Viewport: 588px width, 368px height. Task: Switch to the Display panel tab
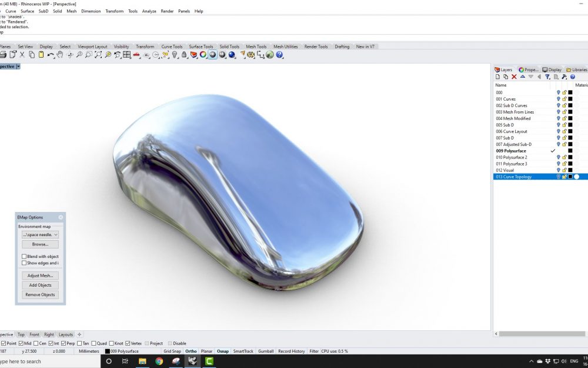tap(552, 69)
